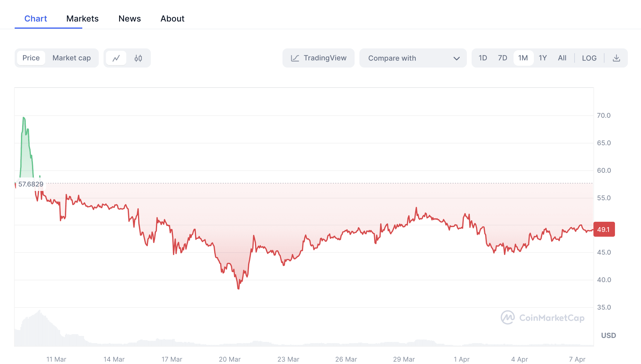Set range to All

[x=562, y=58]
